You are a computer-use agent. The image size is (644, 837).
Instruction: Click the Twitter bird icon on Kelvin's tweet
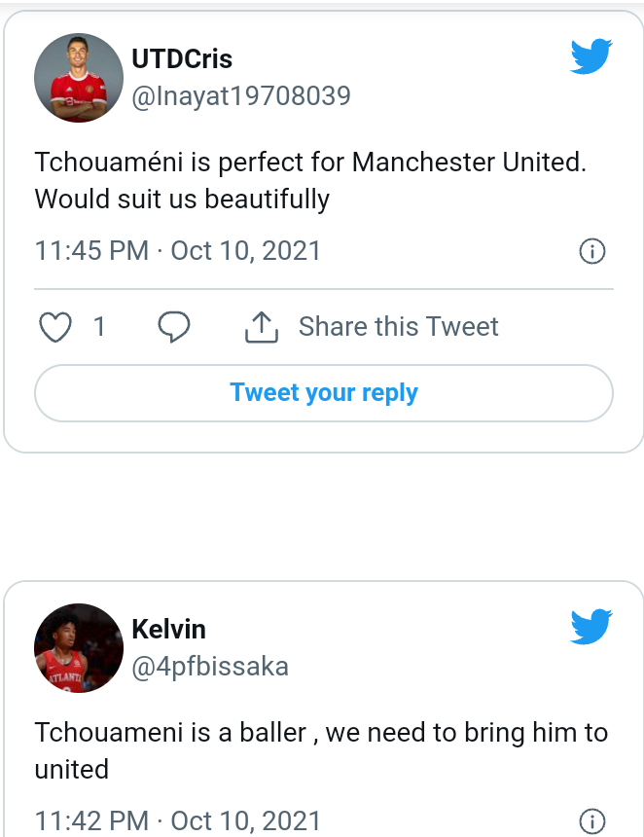(591, 626)
